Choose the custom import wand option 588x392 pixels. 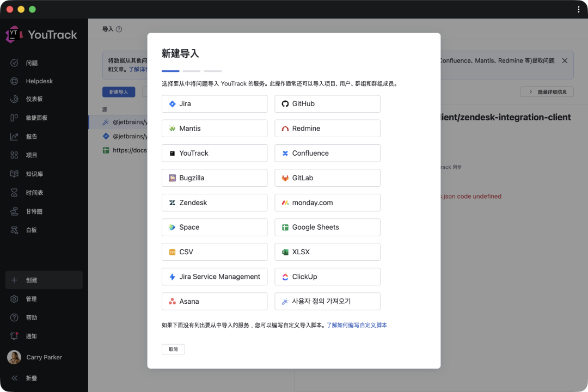(327, 301)
